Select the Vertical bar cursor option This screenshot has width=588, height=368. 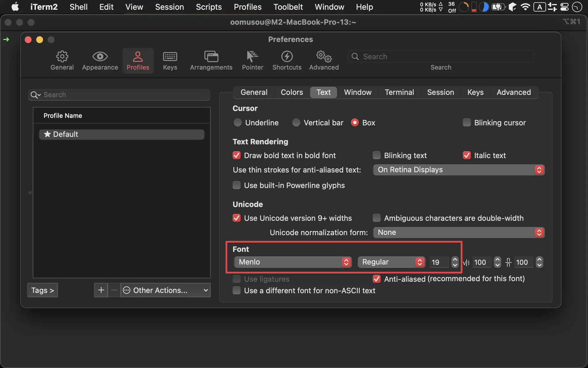click(296, 123)
